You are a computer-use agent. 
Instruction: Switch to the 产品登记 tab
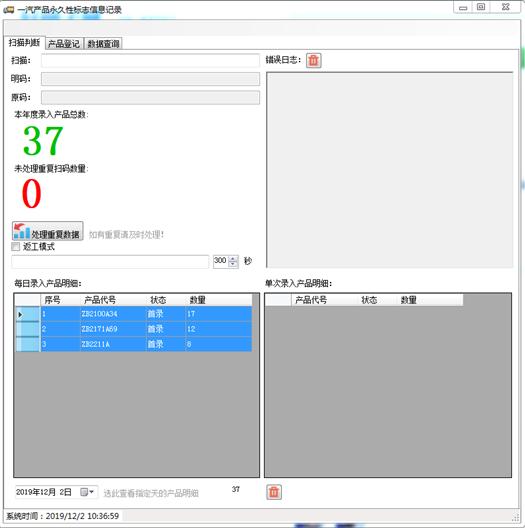[64, 44]
